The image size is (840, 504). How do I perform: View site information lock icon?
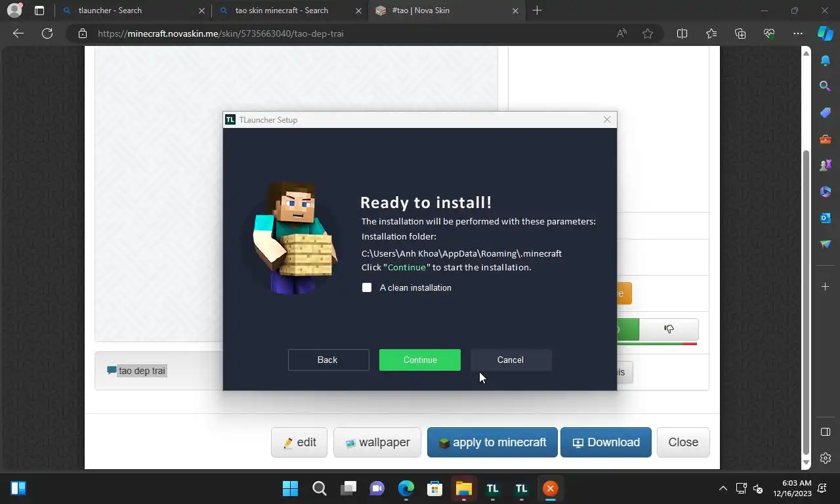[82, 33]
